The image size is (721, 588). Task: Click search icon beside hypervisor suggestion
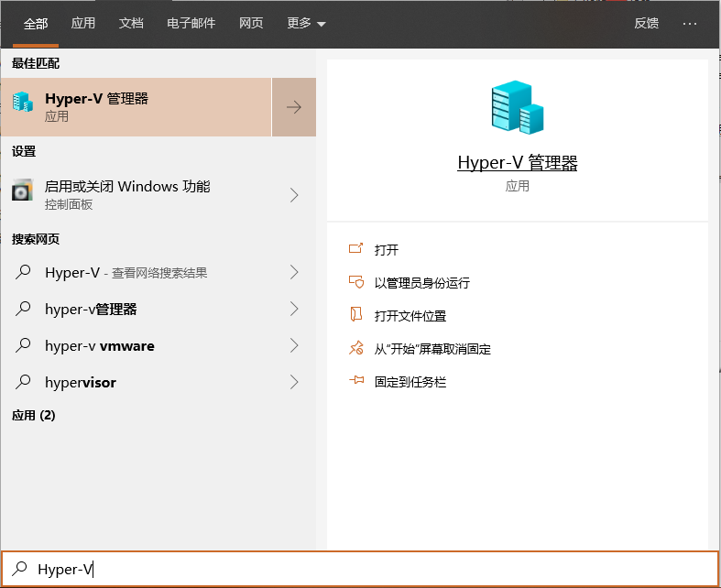click(x=23, y=382)
